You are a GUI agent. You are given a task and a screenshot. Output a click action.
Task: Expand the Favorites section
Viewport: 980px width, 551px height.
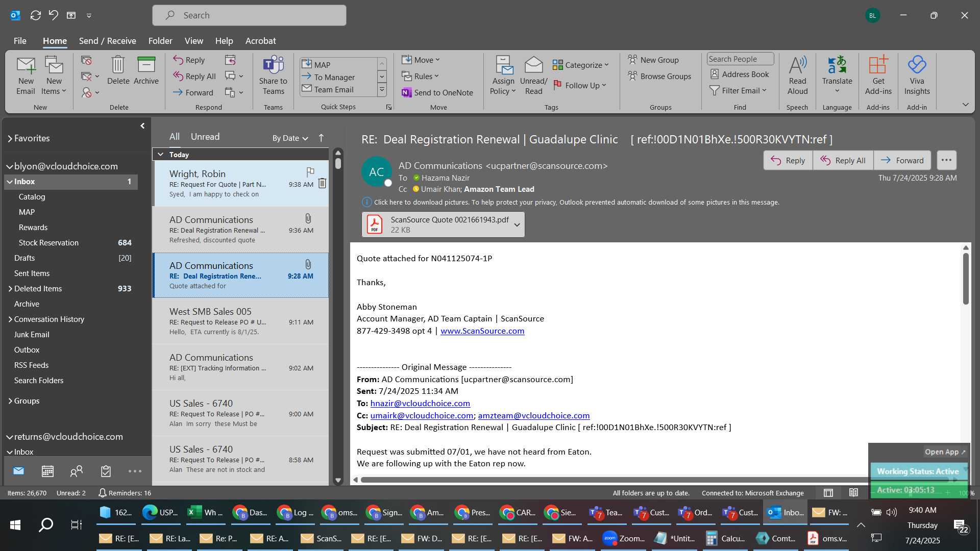tap(10, 138)
